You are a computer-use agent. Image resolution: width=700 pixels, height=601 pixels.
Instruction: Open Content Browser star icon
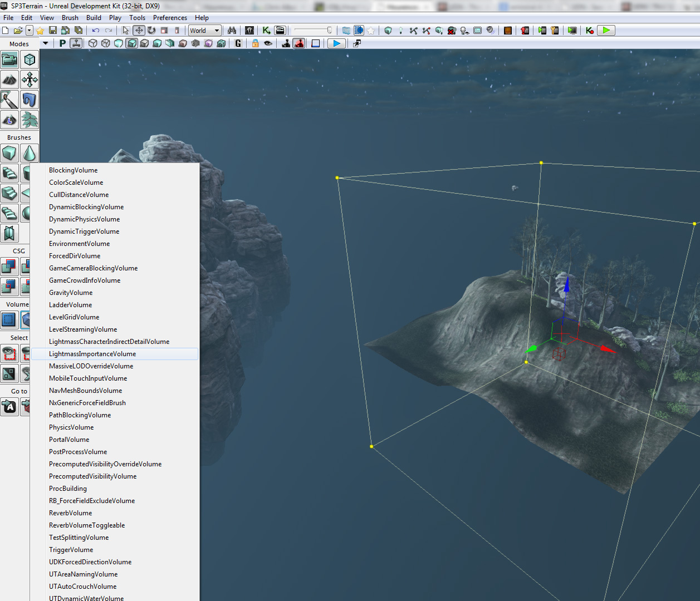click(x=40, y=31)
